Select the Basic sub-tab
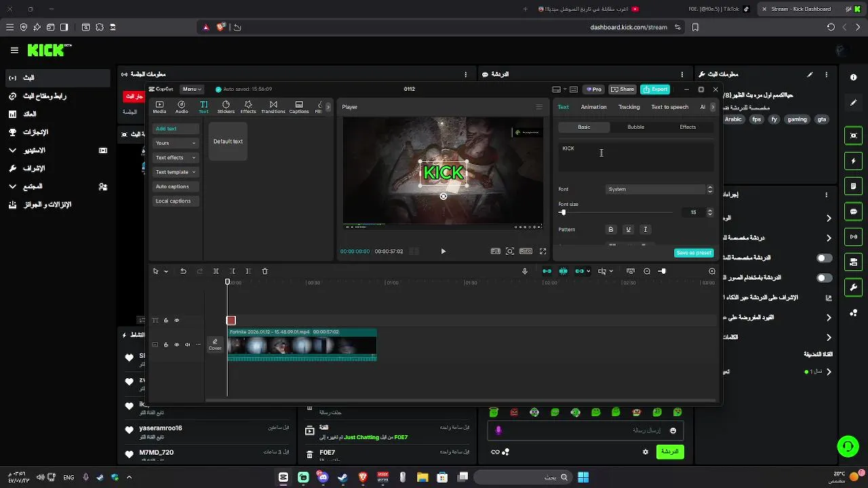 pos(584,127)
